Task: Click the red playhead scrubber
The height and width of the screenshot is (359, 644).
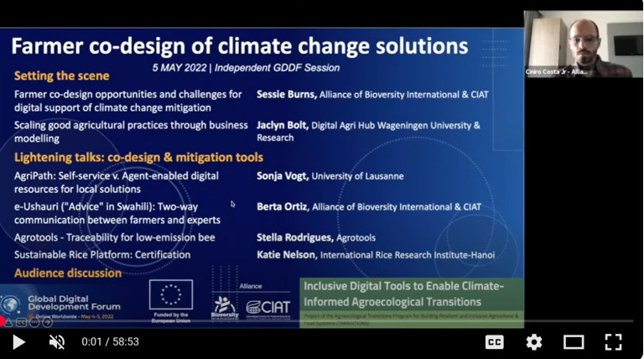Action: coord(3,321)
